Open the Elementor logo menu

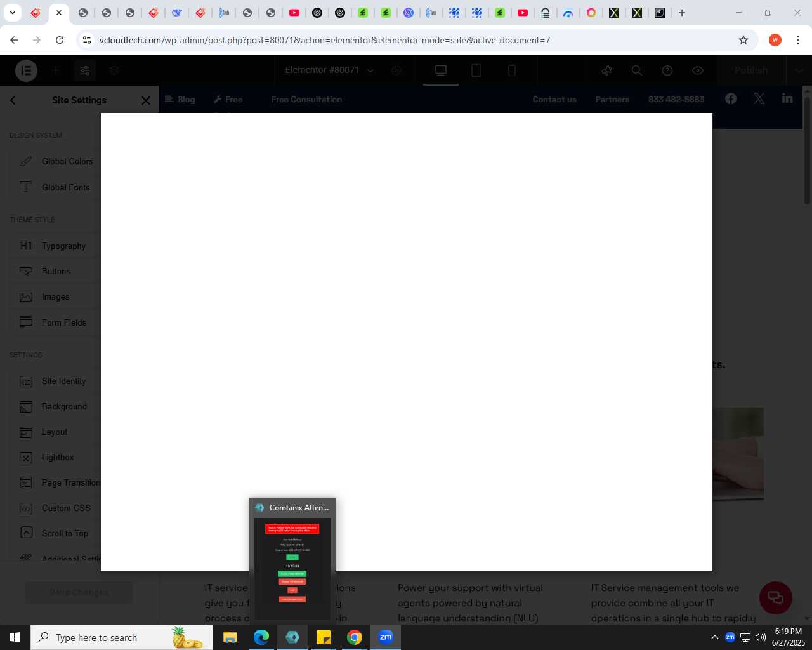tap(26, 70)
